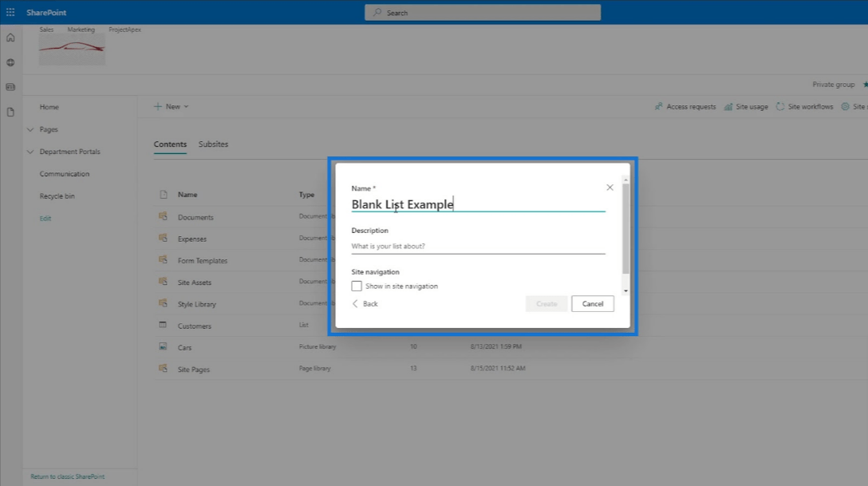Go Back using the dialog's Back button
Image resolution: width=868 pixels, height=486 pixels.
pos(365,304)
